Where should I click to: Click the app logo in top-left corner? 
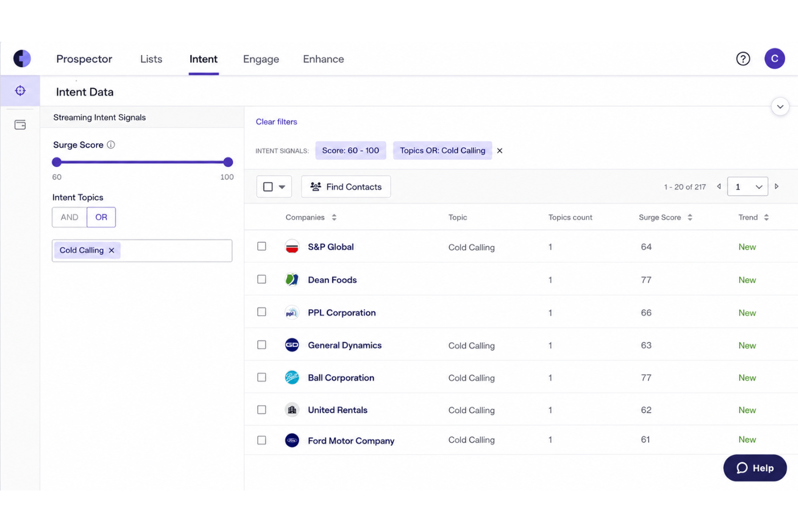[22, 58]
